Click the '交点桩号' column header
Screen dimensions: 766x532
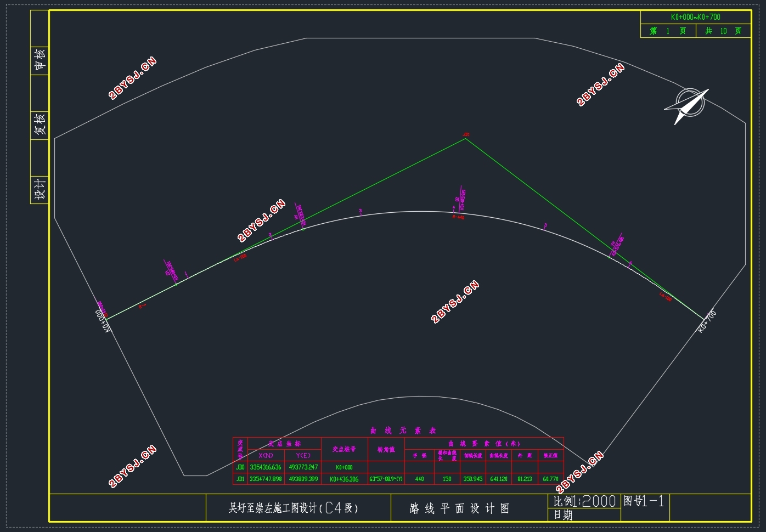click(344, 449)
